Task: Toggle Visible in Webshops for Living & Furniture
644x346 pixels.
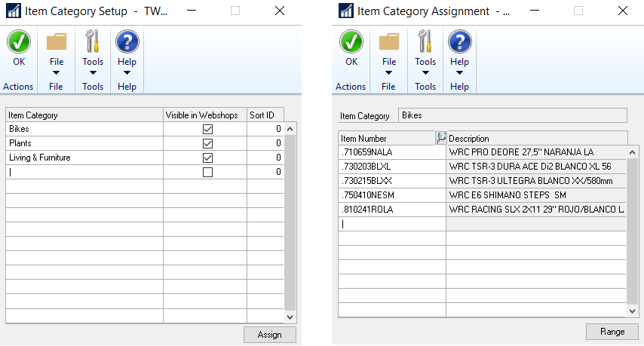Action: point(208,158)
